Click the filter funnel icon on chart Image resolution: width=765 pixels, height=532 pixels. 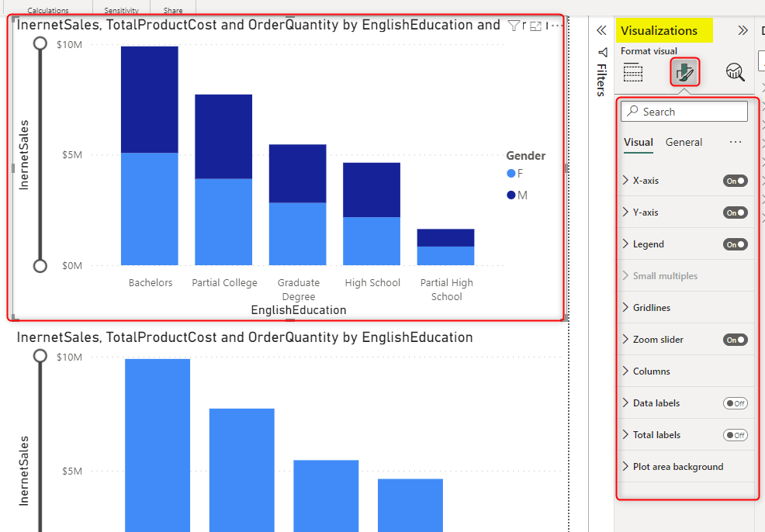pos(513,26)
